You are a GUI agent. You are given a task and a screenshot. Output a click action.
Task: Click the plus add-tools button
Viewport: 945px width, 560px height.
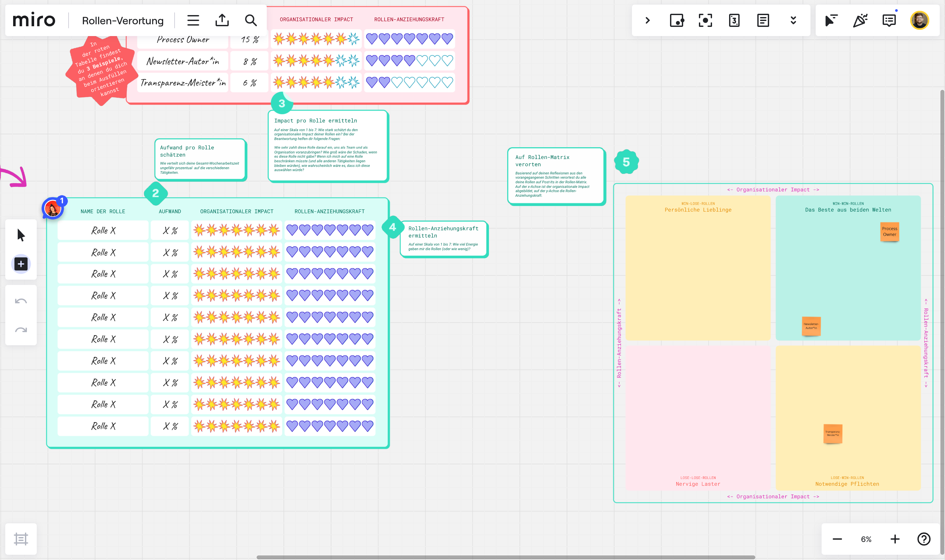click(x=21, y=264)
